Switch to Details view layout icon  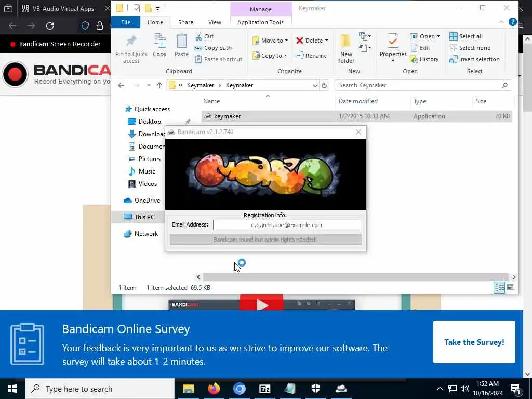[499, 288]
